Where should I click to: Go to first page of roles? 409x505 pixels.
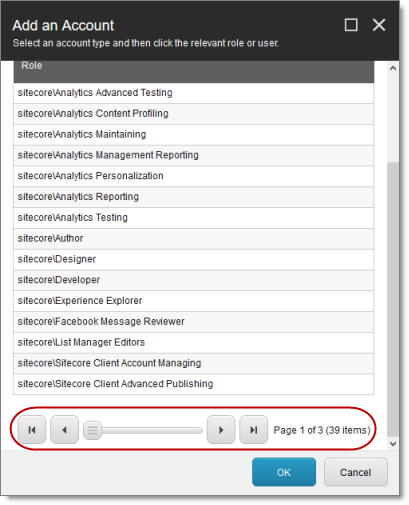point(32,430)
